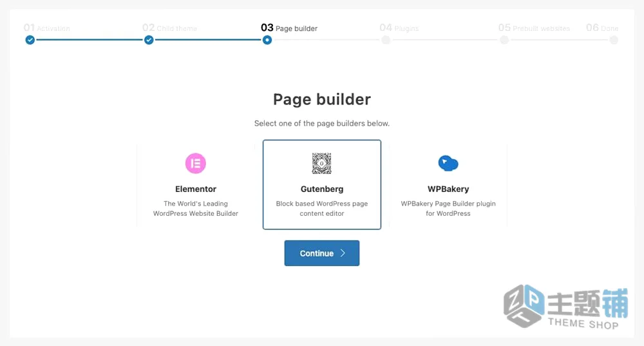Screen dimensions: 644x346
Task: Select the WPBakery cloud logo icon
Action: 448,163
